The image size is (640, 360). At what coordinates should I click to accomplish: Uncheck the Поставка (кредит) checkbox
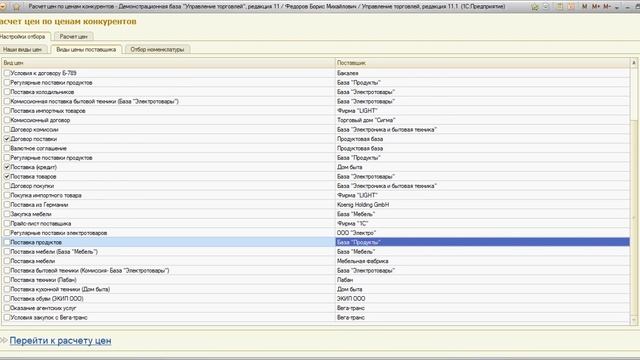(x=7, y=167)
